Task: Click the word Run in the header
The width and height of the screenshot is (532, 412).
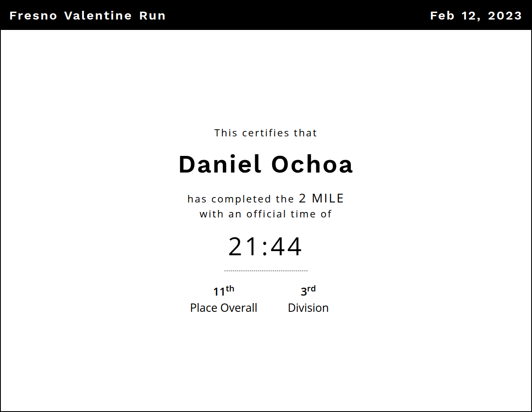Action: [x=153, y=16]
